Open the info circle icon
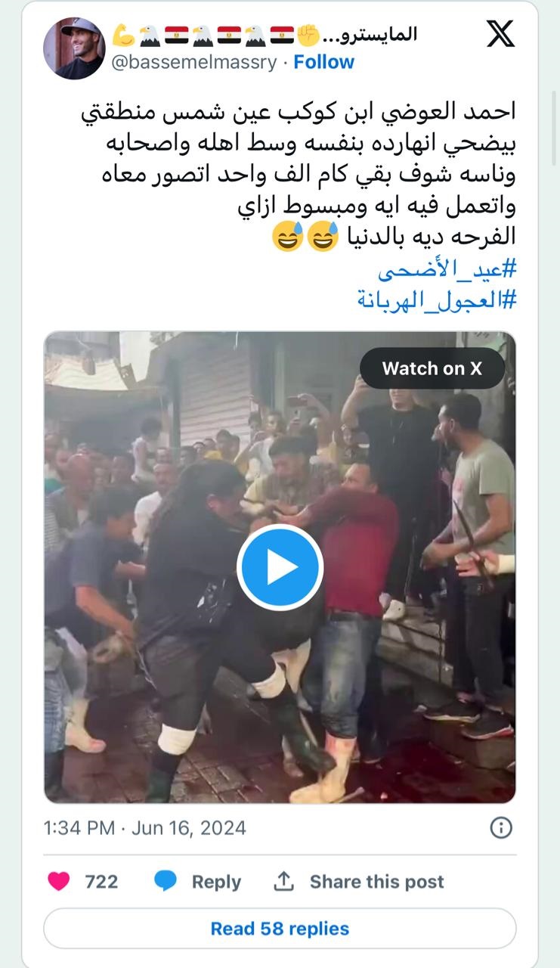 tap(502, 827)
